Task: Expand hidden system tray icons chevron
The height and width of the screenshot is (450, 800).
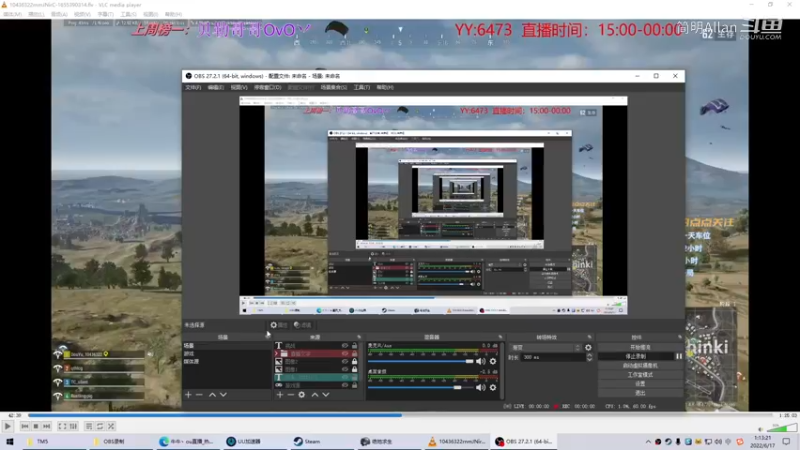Action: (x=648, y=441)
